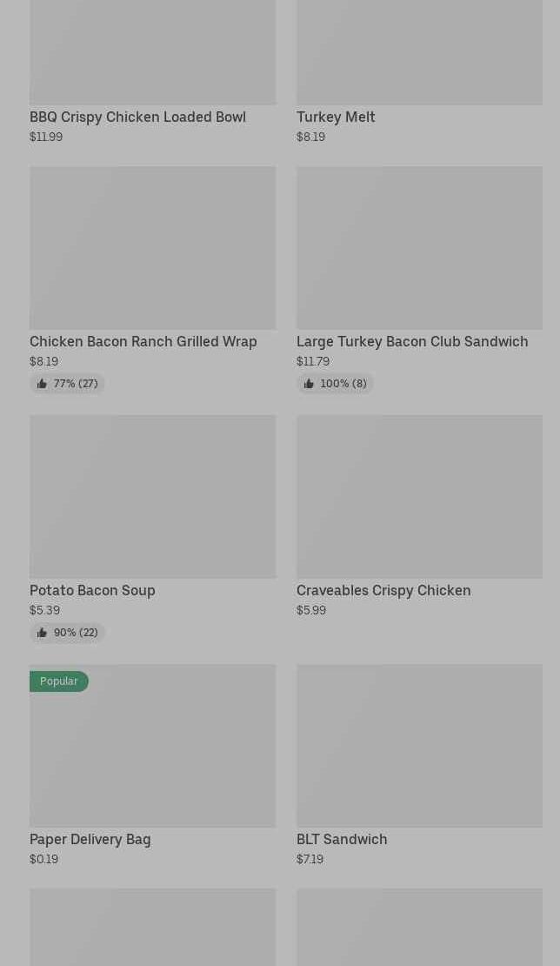The height and width of the screenshot is (966, 560).
Task: Open the Potato Bacon Soup image
Action: [x=152, y=497]
